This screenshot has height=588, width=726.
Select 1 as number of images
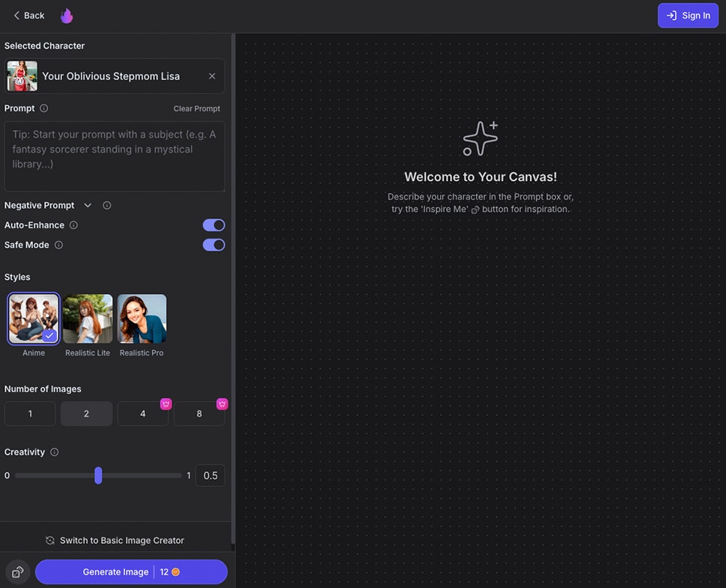30,414
